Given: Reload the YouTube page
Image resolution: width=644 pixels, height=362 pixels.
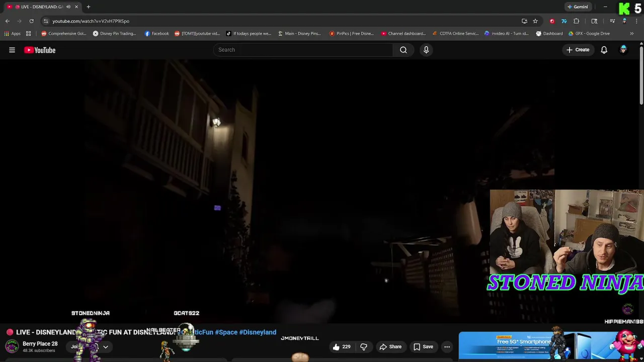Looking at the screenshot, I should point(31,21).
